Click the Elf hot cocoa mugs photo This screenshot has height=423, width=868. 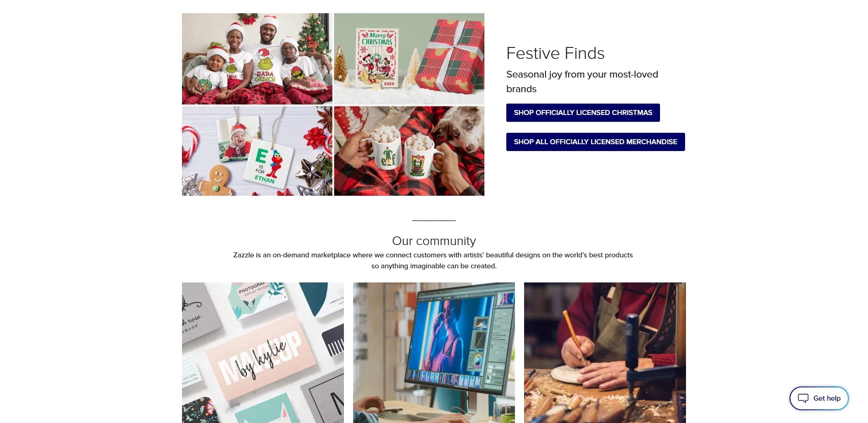pos(409,151)
